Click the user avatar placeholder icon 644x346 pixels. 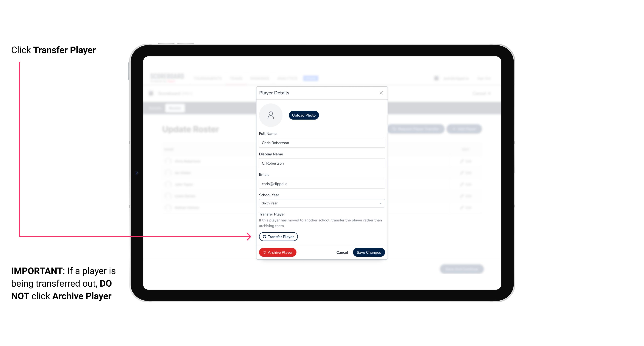271,115
